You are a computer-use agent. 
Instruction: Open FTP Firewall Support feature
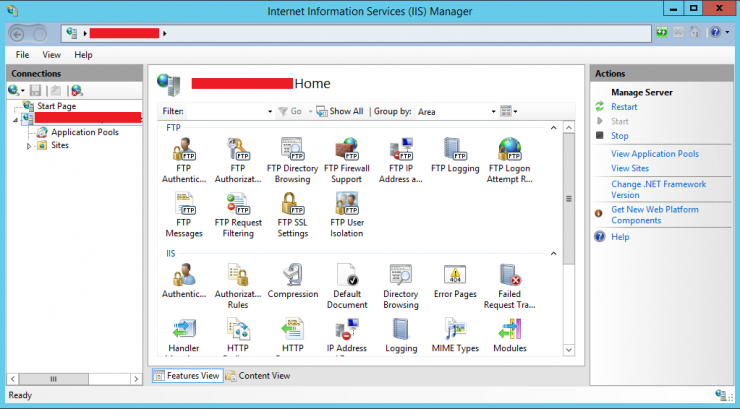pyautogui.click(x=347, y=160)
